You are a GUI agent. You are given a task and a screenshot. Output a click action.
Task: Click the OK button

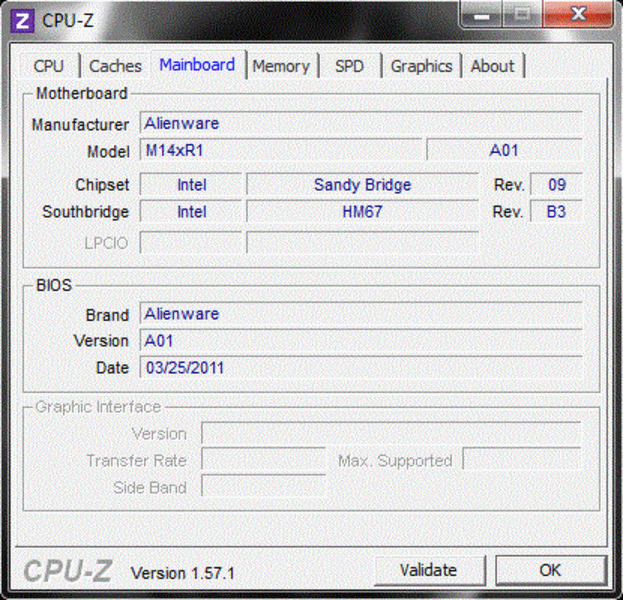click(551, 570)
